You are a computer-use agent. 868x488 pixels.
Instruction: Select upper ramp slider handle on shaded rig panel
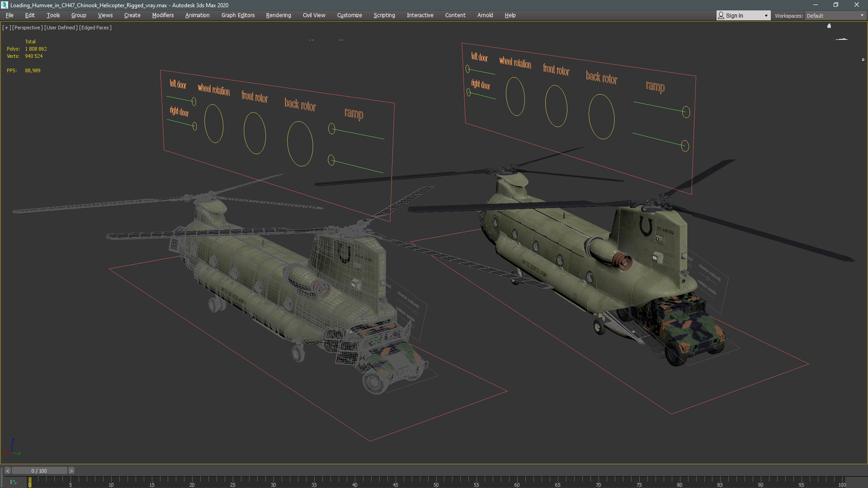point(686,112)
